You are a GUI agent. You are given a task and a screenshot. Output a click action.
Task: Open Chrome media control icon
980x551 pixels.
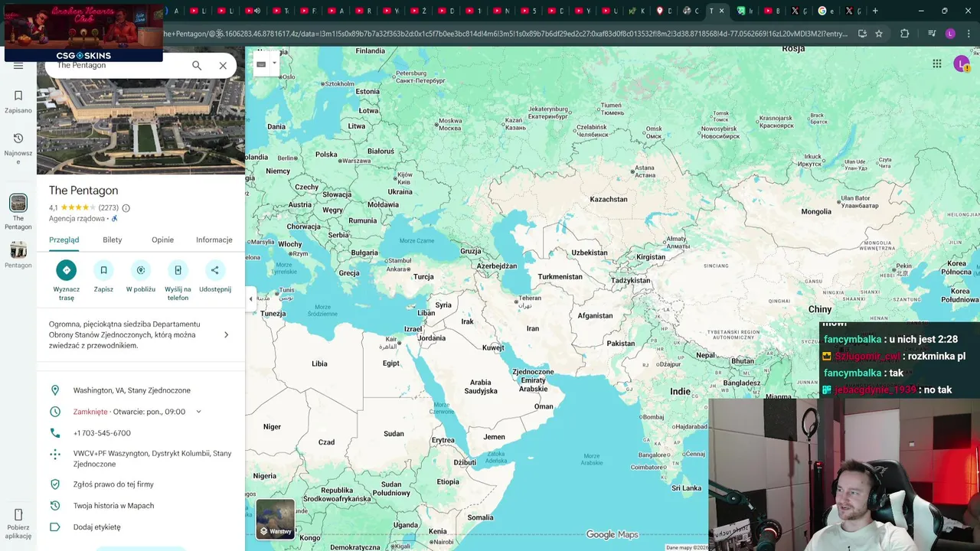(931, 34)
